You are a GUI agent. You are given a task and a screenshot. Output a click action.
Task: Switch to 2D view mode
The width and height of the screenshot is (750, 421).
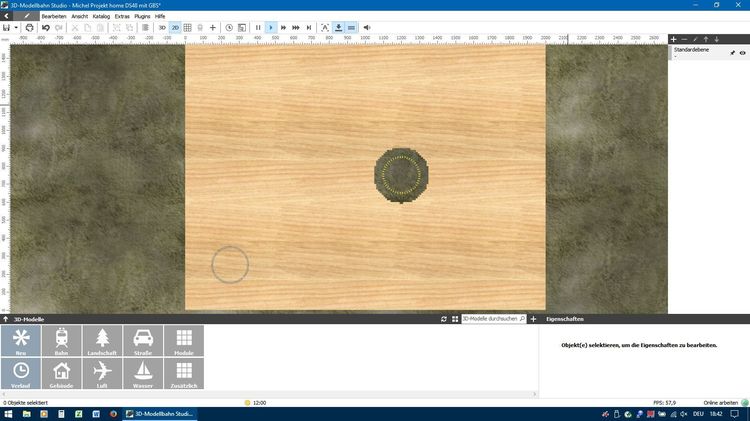tap(175, 28)
